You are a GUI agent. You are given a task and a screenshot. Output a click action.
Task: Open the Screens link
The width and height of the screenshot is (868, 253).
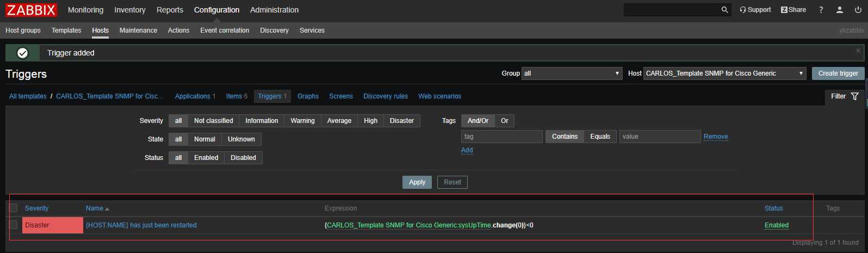coord(341,96)
